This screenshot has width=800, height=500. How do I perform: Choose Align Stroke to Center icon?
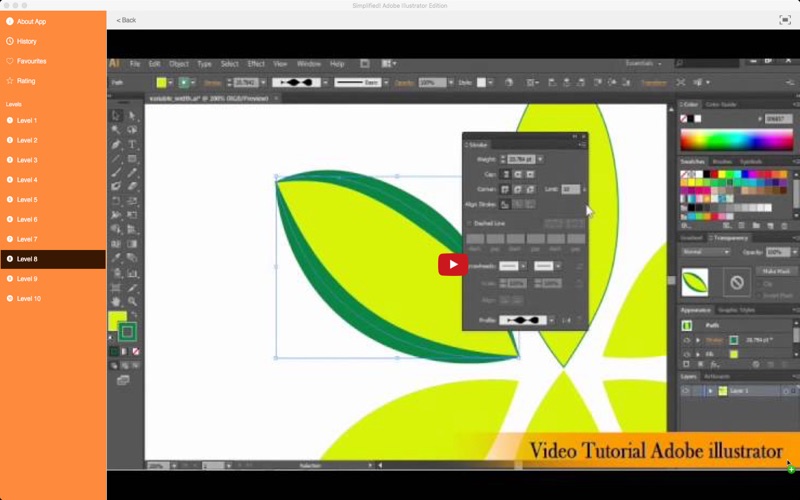505,205
